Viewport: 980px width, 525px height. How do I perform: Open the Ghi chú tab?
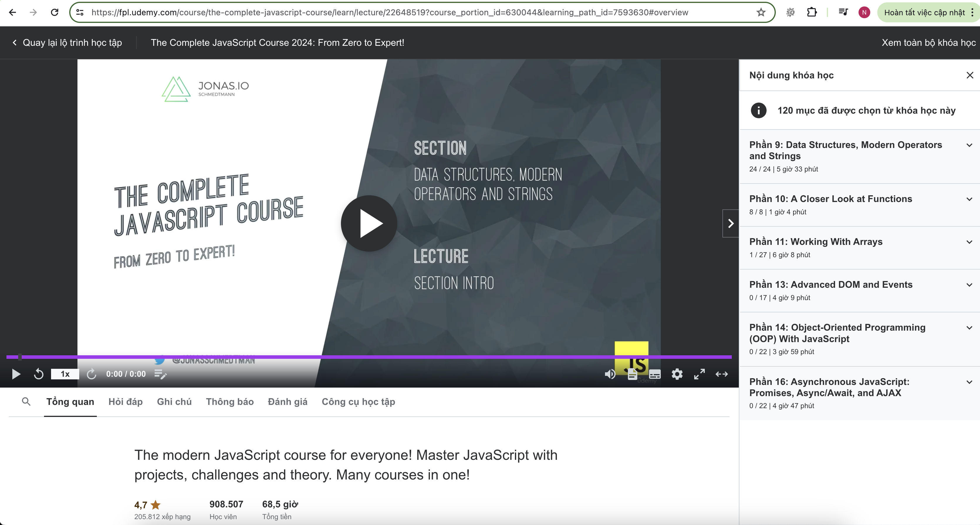pyautogui.click(x=174, y=402)
